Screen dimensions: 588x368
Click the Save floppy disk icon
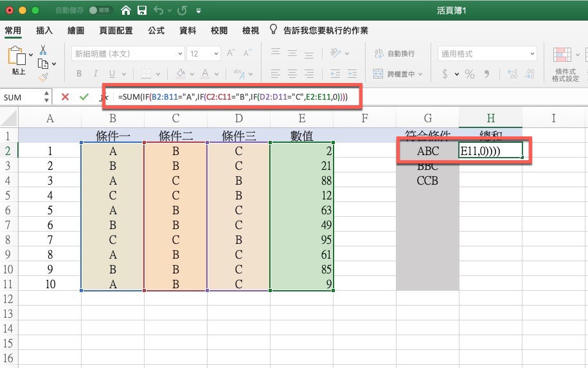click(142, 10)
